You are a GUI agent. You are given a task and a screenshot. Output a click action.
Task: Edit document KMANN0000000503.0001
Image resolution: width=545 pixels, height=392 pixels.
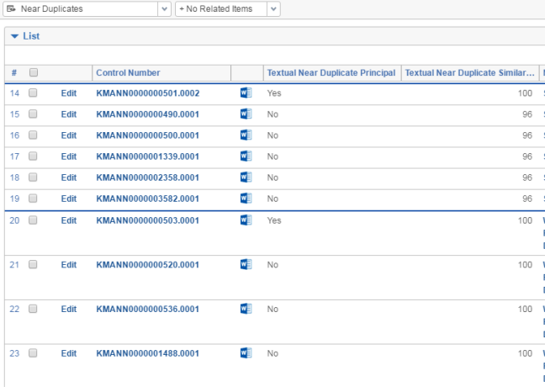point(69,220)
